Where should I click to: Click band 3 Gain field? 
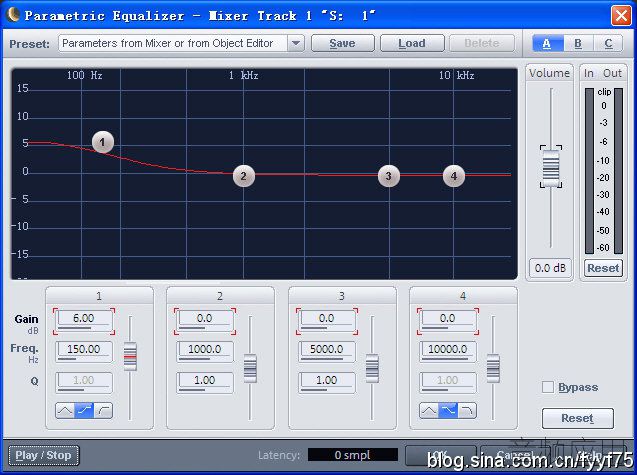coord(327,321)
